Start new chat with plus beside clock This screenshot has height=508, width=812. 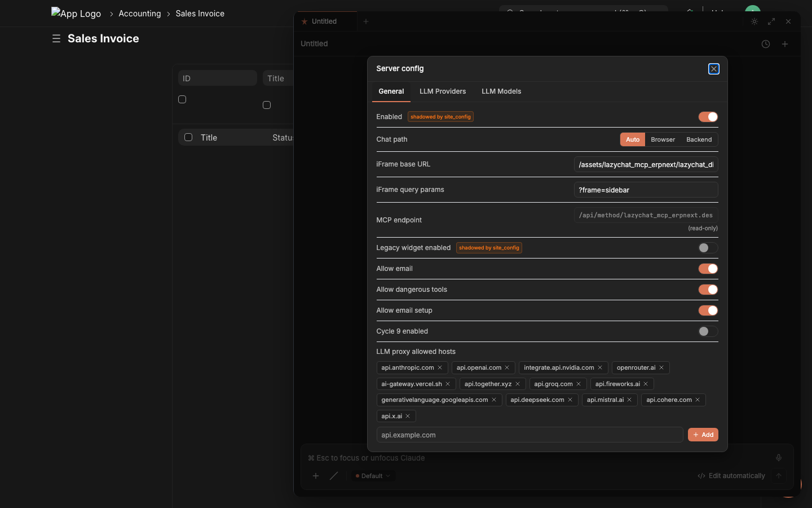[785, 44]
